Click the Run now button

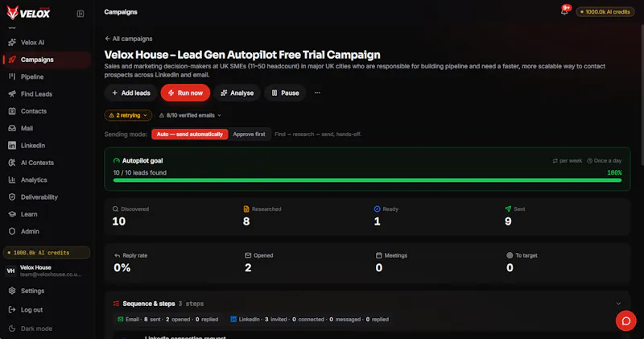(x=185, y=93)
